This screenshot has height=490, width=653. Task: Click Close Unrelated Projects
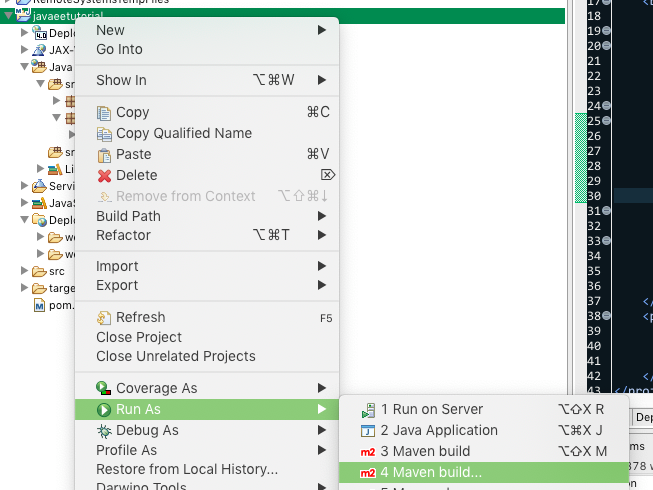(175, 356)
